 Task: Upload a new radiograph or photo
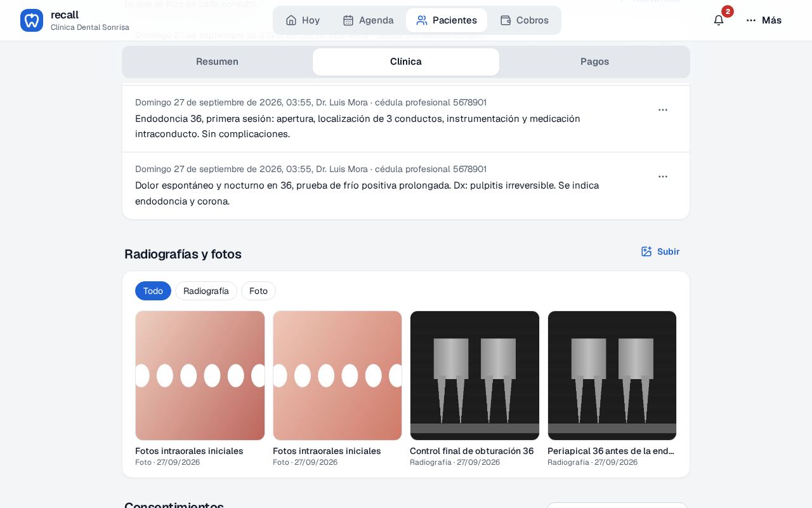[x=660, y=251]
